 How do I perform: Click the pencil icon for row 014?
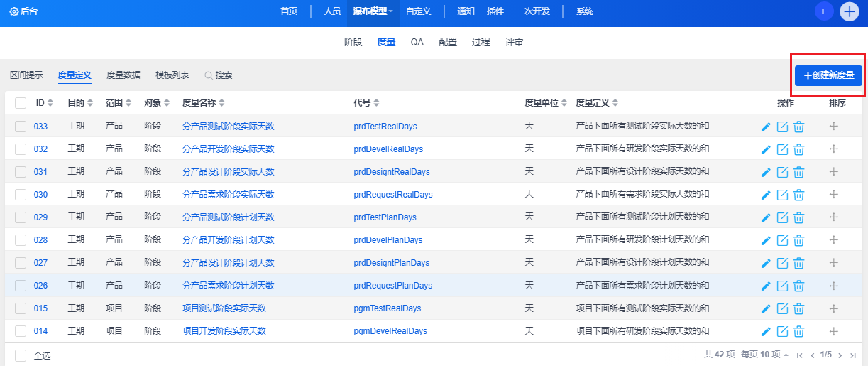766,331
